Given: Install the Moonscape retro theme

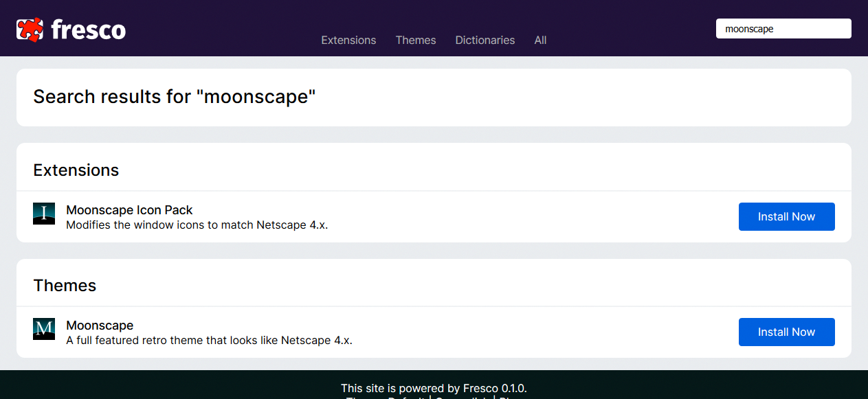Looking at the screenshot, I should [x=786, y=332].
